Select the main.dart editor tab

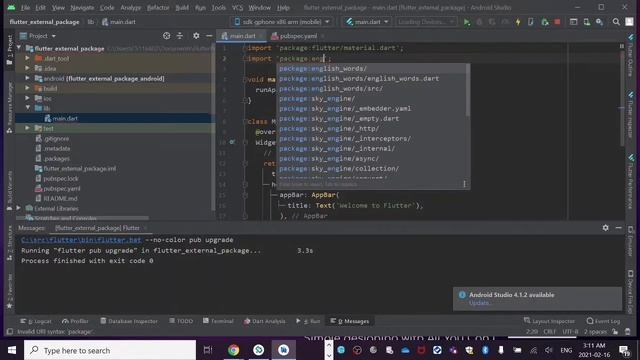click(x=242, y=36)
